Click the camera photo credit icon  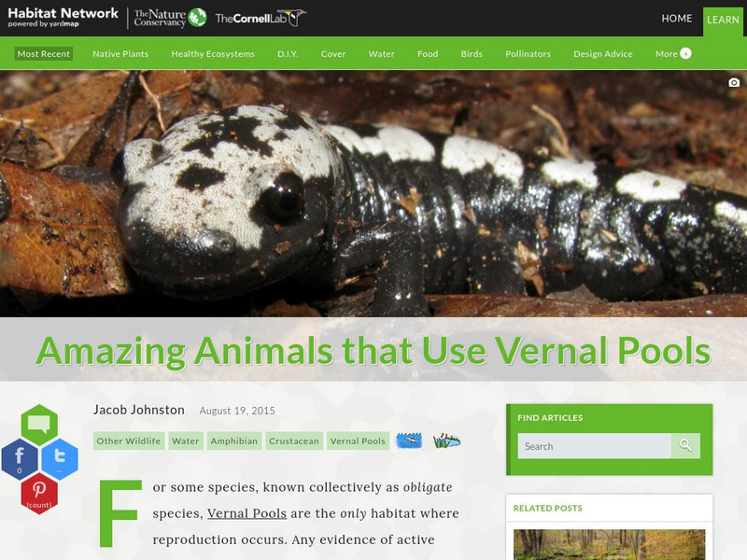(x=734, y=82)
